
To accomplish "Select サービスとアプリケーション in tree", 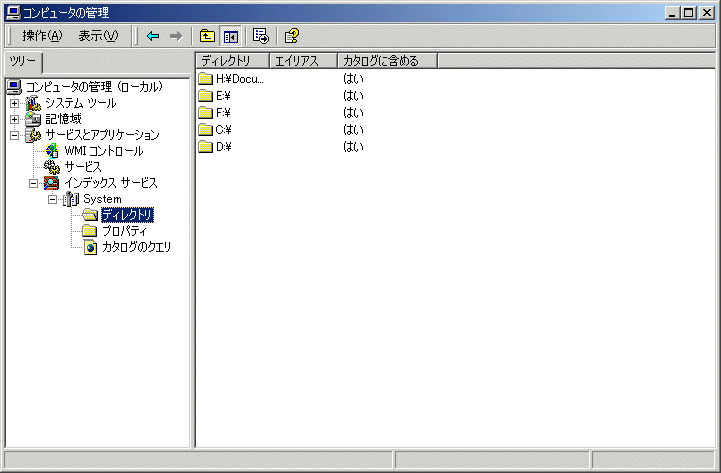I will pyautogui.click(x=102, y=135).
